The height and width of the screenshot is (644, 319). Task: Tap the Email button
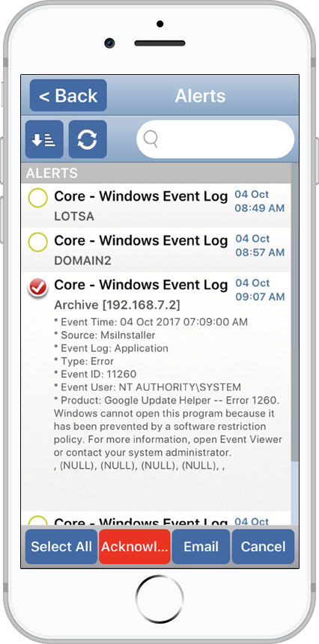coord(201,547)
